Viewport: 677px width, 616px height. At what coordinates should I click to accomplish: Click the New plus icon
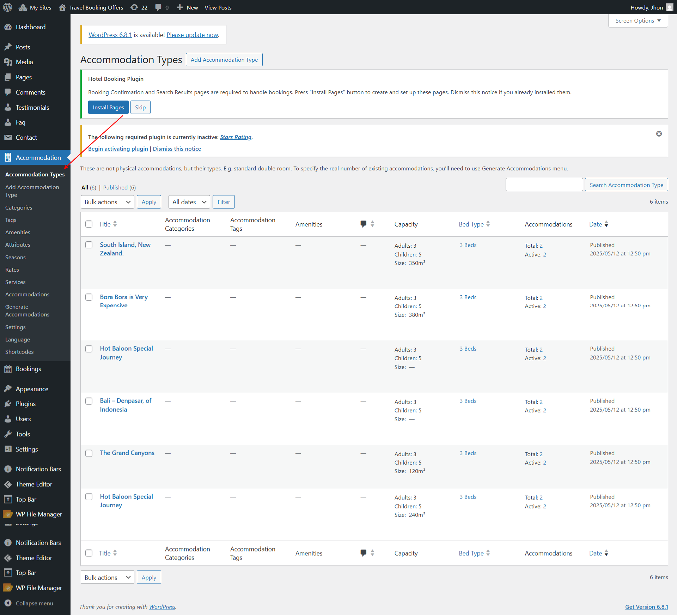[180, 7]
